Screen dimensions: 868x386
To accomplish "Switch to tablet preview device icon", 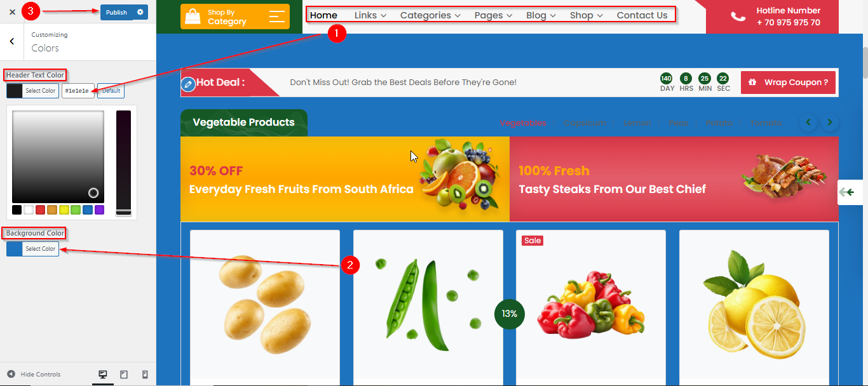I will pyautogui.click(x=124, y=375).
